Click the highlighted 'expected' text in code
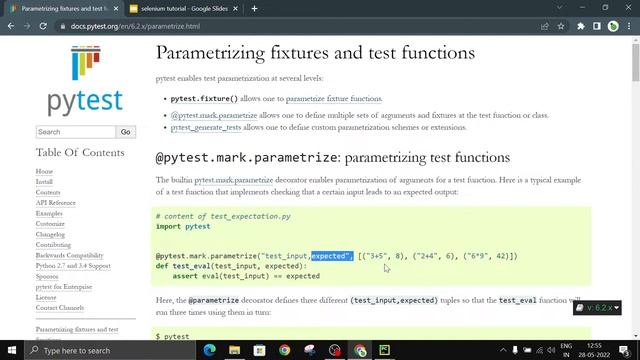Screen dimensions: 640x360 click(x=332, y=256)
